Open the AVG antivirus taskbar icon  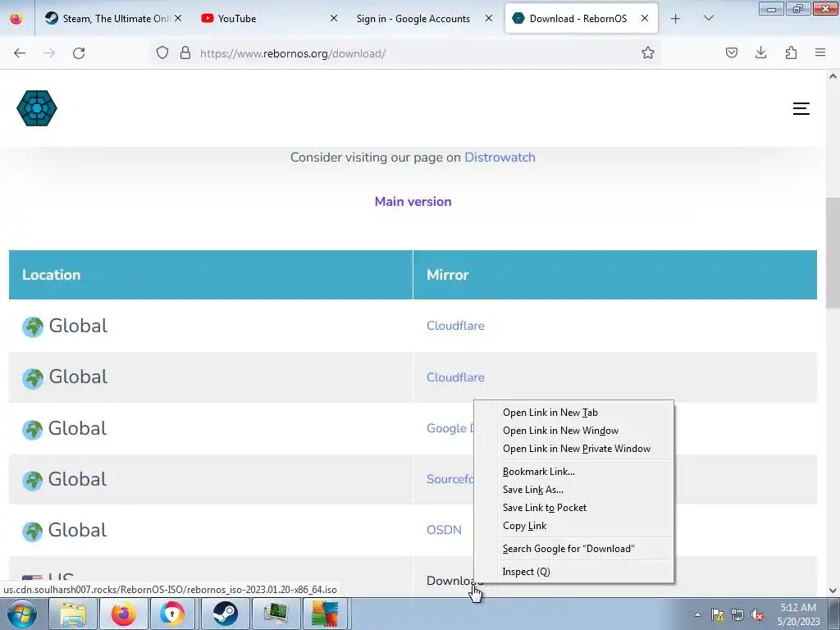point(326,614)
